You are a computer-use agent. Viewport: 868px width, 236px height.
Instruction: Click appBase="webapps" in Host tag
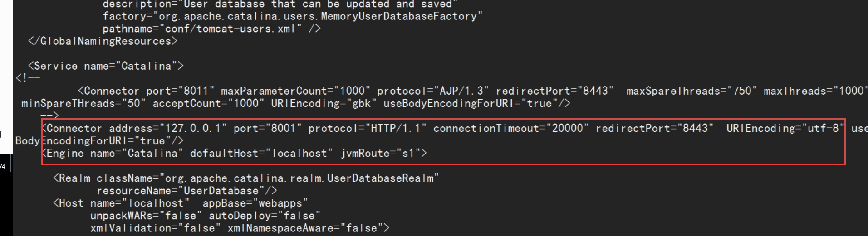pos(255,203)
